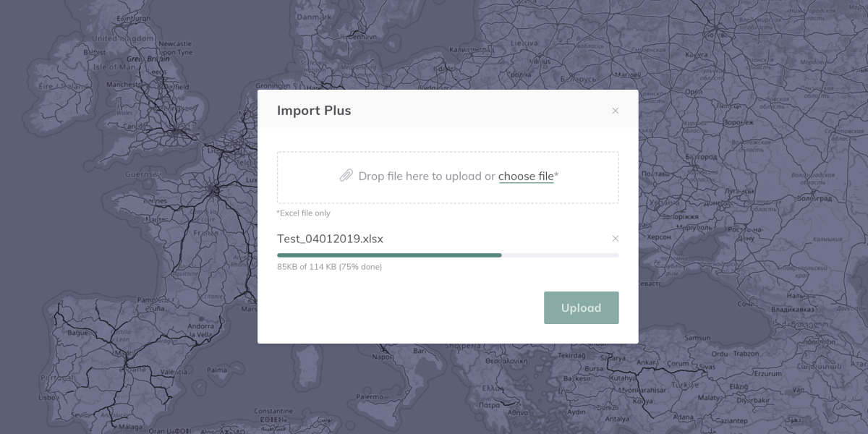Close the Import Plus dialog
Image resolution: width=868 pixels, height=434 pixels.
tap(616, 111)
